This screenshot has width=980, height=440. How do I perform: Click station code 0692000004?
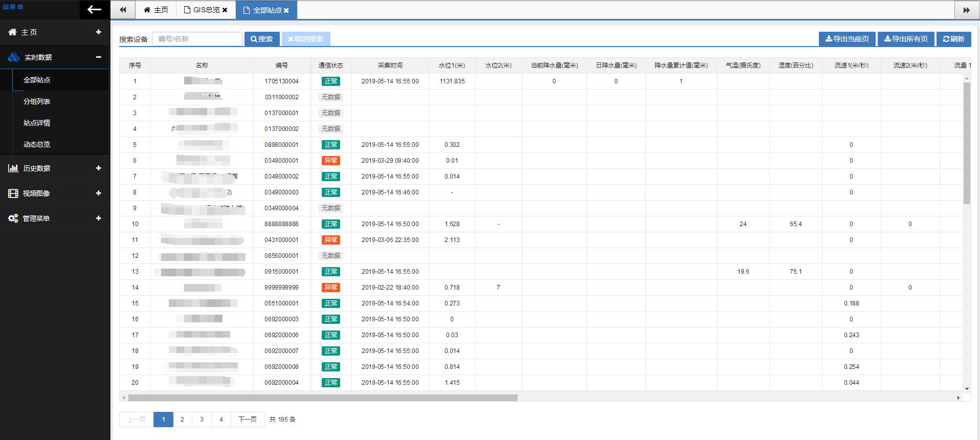point(282,383)
